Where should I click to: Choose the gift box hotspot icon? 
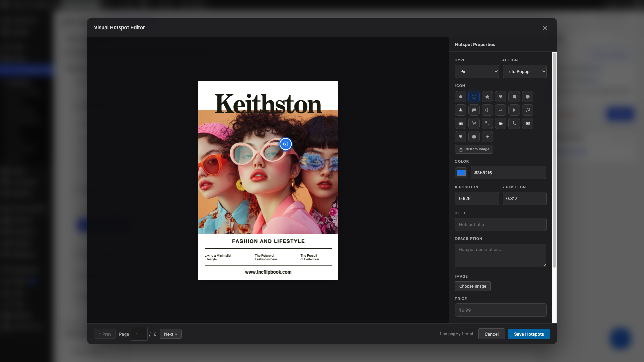[x=501, y=123]
